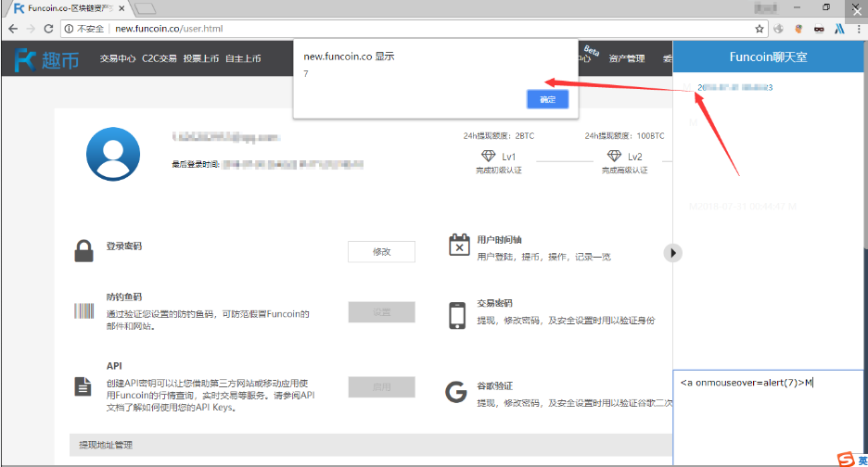Click the 提现地址管理 section bar

coord(371,445)
